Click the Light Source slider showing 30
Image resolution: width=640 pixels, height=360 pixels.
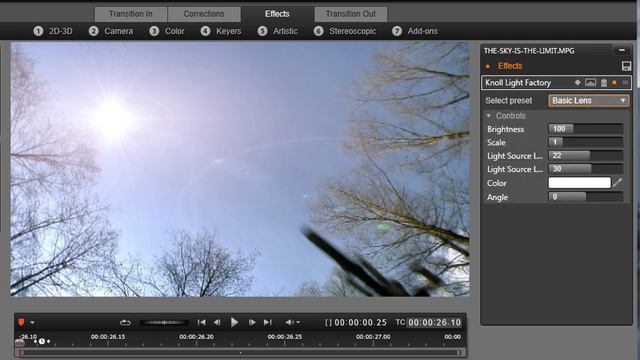coord(585,169)
